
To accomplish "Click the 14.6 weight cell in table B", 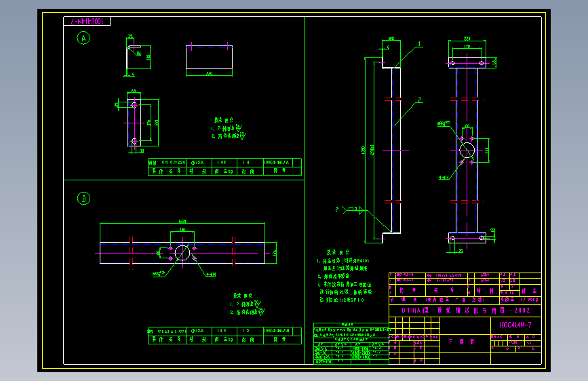I will [x=224, y=331].
